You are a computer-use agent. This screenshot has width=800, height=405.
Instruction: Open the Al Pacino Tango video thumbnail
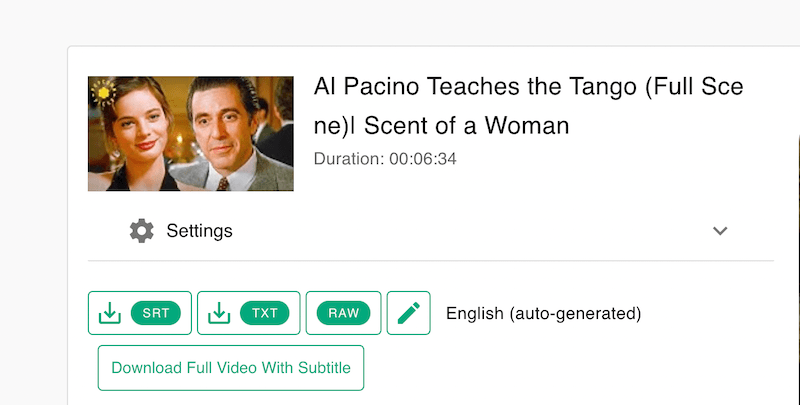click(x=190, y=133)
